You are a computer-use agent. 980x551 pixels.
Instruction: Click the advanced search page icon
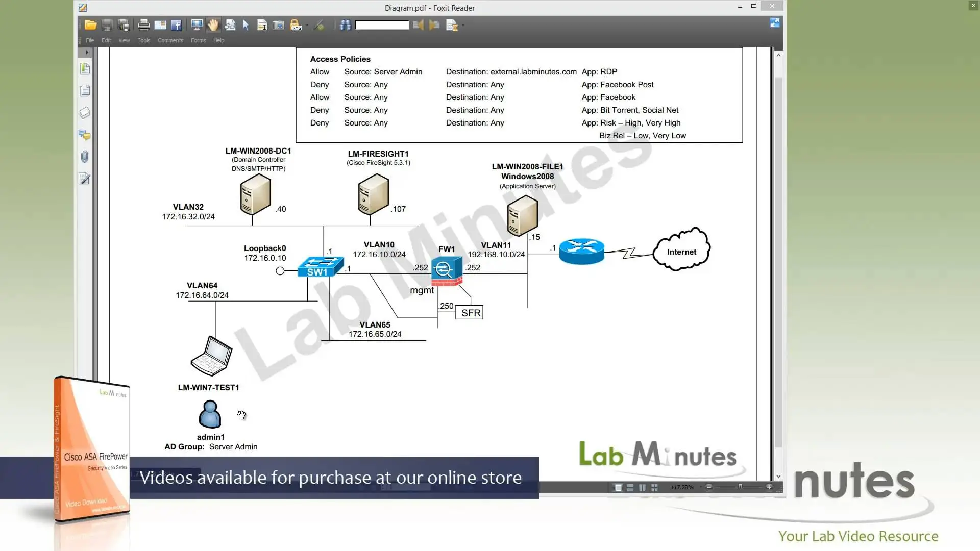coord(452,25)
